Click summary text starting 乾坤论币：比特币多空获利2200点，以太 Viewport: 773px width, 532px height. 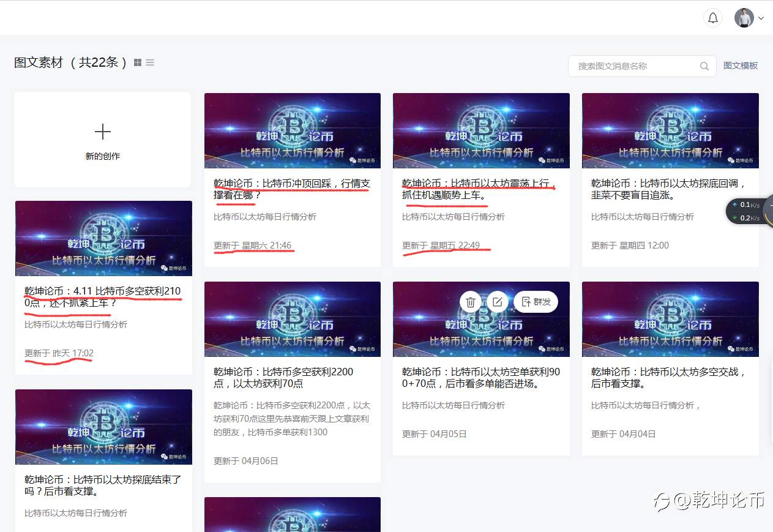pyautogui.click(x=292, y=419)
